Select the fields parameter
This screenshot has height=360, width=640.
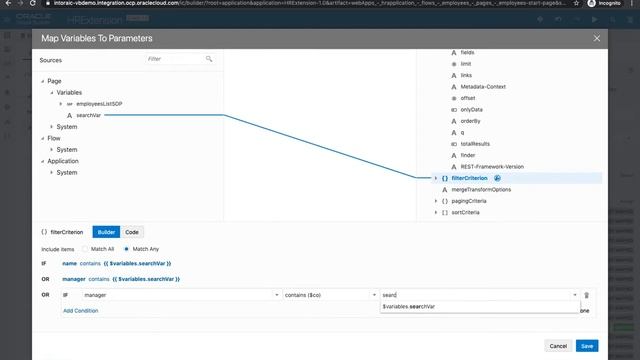(467, 53)
